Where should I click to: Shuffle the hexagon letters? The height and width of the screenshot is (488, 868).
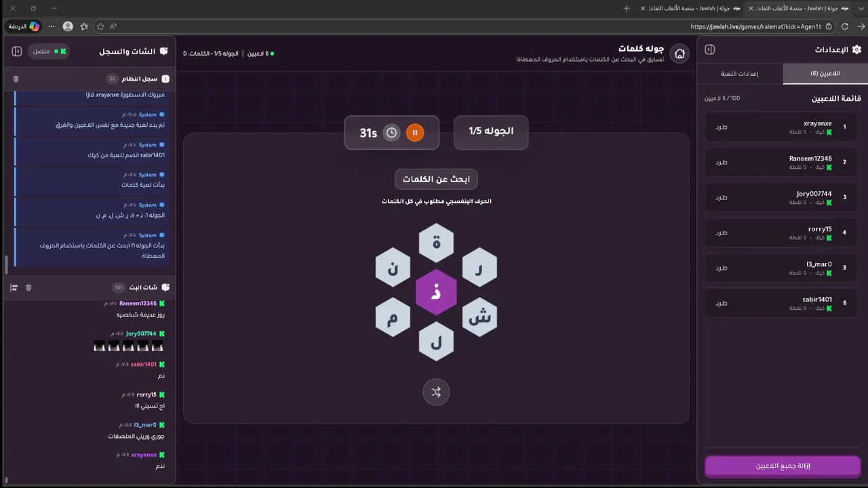436,392
